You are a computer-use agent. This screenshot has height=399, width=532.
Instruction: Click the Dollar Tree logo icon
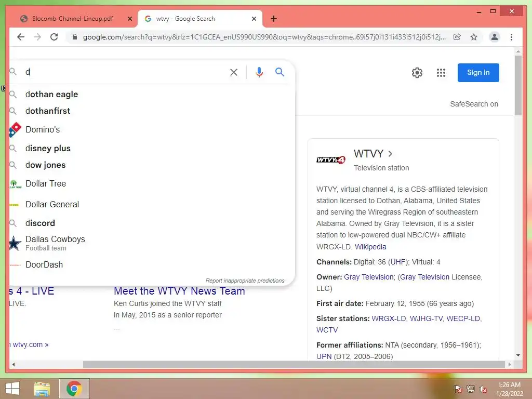click(15, 184)
